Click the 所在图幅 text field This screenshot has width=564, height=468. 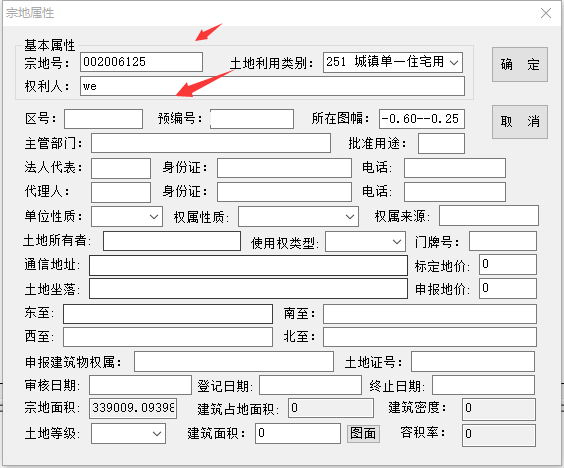click(422, 119)
